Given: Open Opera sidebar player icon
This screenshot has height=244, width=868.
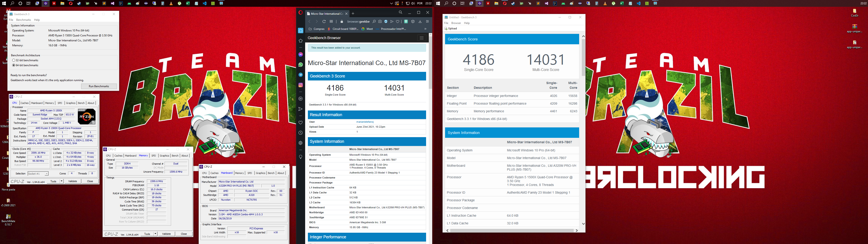Looking at the screenshot, I should pos(301,99).
